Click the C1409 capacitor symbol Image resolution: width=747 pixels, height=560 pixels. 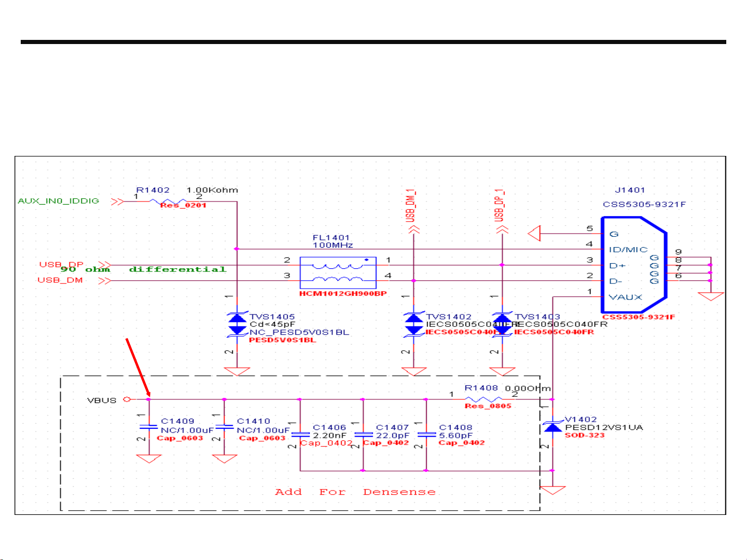click(x=149, y=427)
